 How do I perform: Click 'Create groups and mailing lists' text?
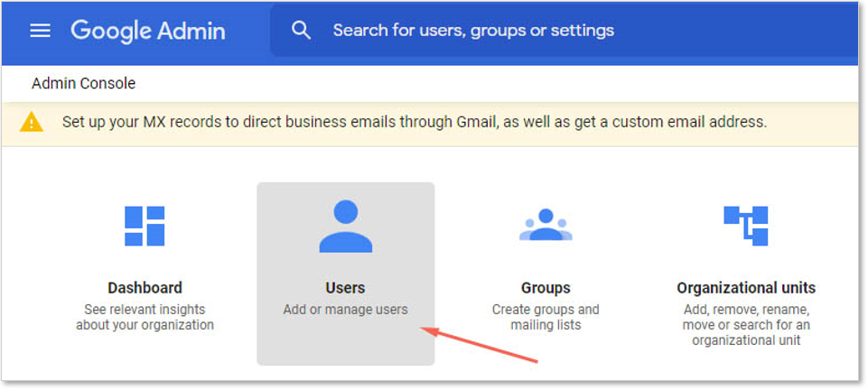546,317
